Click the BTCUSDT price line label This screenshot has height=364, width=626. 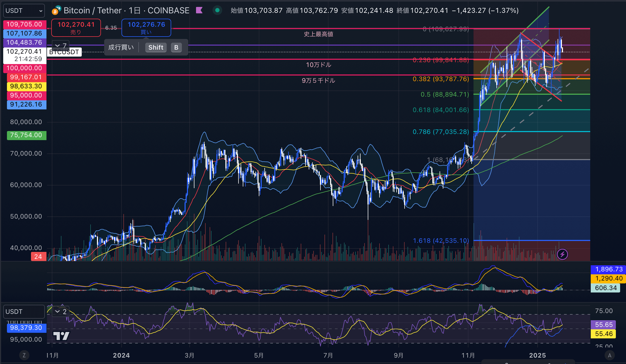click(64, 52)
